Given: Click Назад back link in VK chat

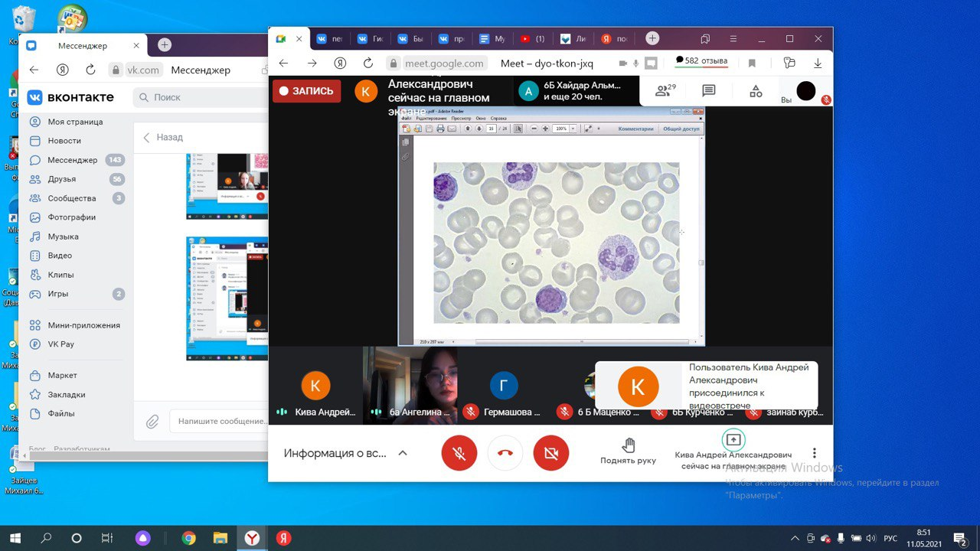Looking at the screenshot, I should pos(163,137).
